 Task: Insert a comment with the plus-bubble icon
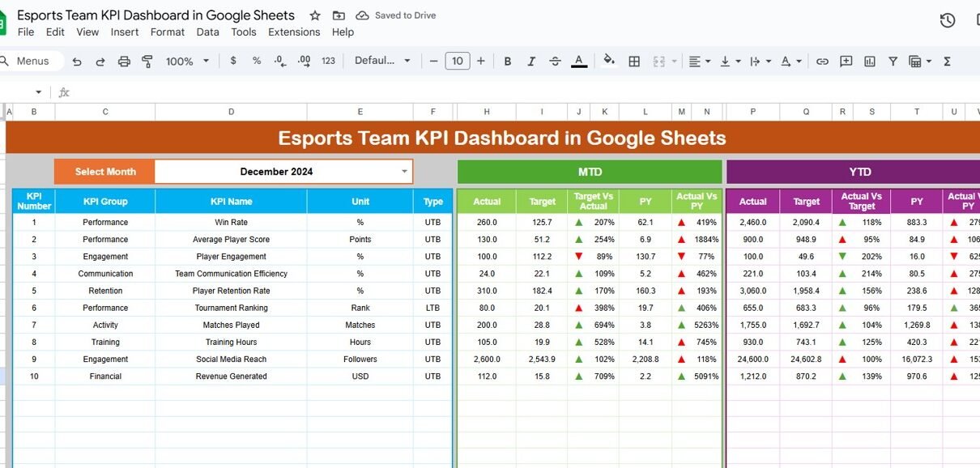[846, 61]
